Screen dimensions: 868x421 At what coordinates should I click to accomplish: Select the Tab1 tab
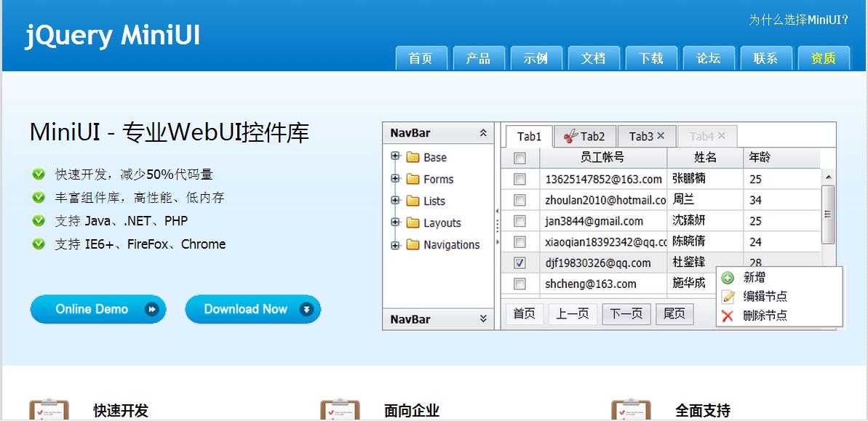coord(529,137)
